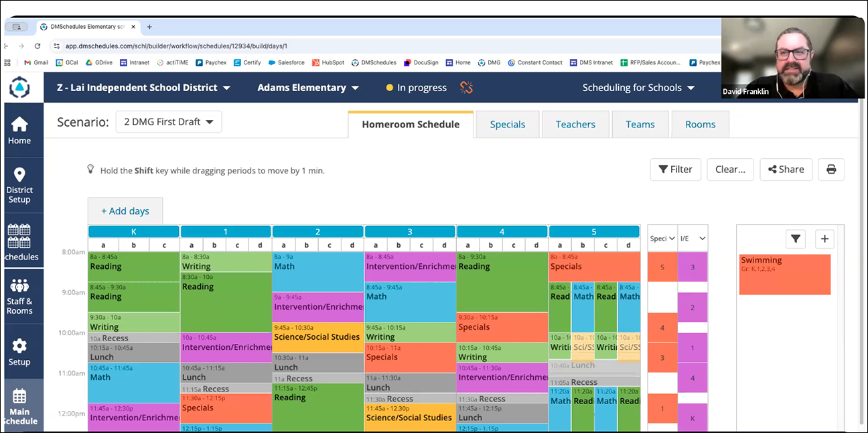Click the Add days button
This screenshot has height=433, width=868.
click(125, 211)
